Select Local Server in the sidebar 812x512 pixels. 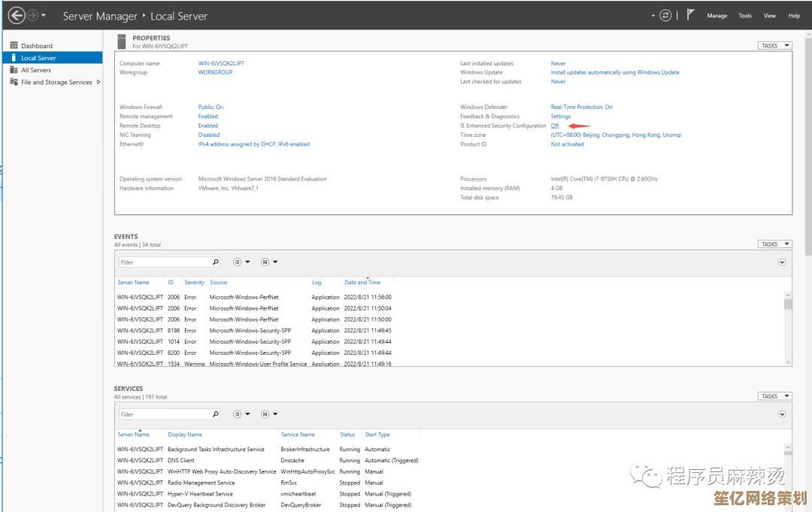[53, 57]
